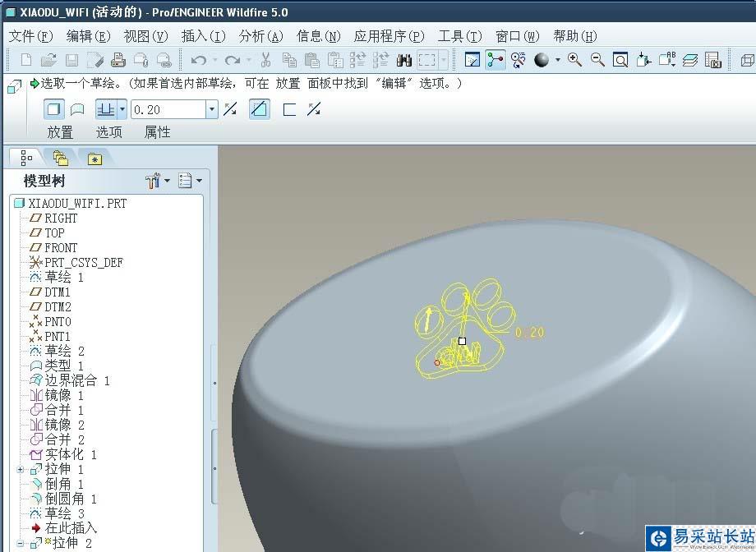Open the model tree show dropdown
The height and width of the screenshot is (552, 756).
[x=191, y=181]
